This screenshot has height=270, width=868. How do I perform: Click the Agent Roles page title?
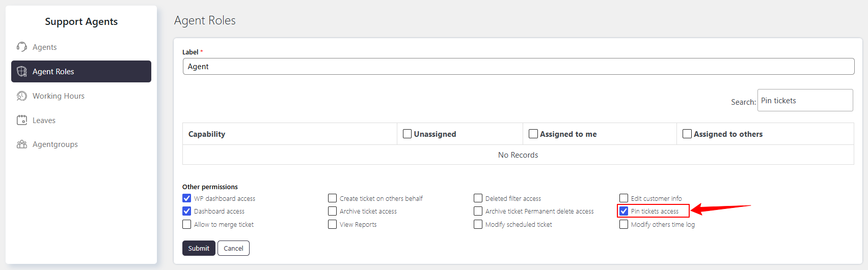[205, 20]
